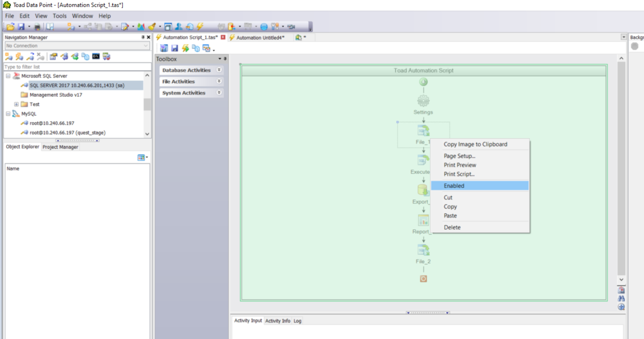Click the new connection plug icon in main toolbar
The height and width of the screenshot is (339, 644).
point(71,27)
